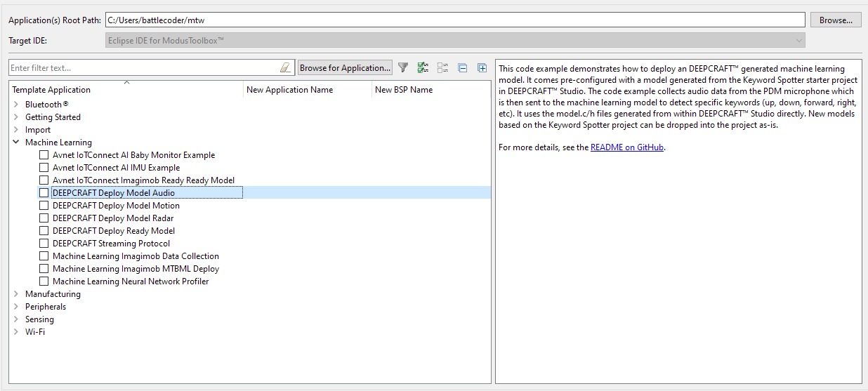Click the Application Root Path field

coord(455,20)
